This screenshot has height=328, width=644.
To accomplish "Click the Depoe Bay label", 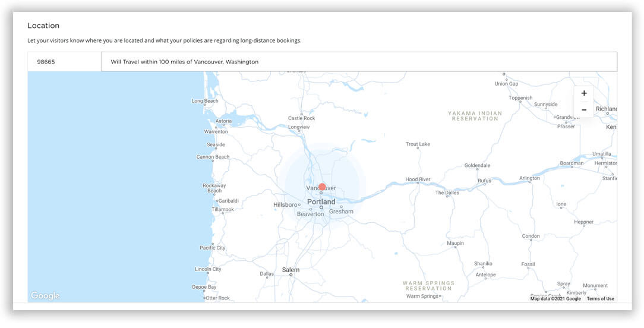I will (204, 287).
